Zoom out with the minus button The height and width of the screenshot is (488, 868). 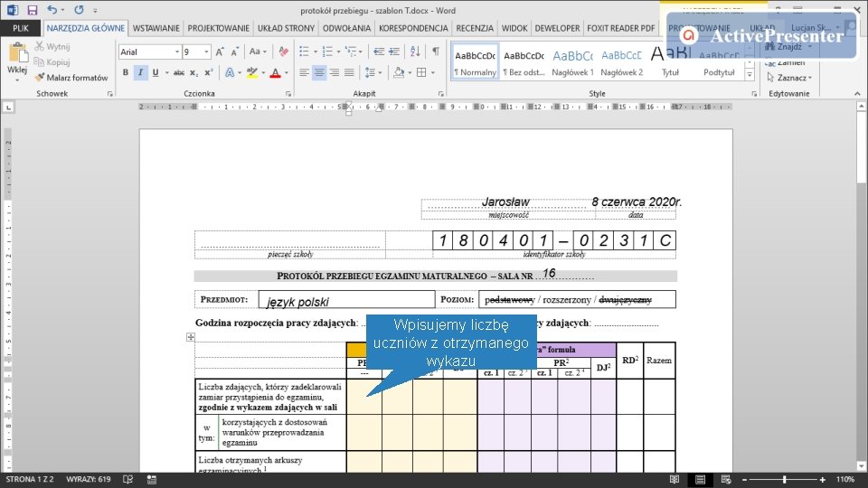tap(744, 480)
